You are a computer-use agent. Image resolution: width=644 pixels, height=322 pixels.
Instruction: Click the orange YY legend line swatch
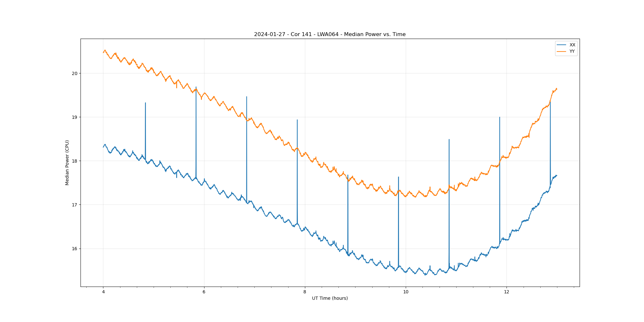(x=562, y=52)
